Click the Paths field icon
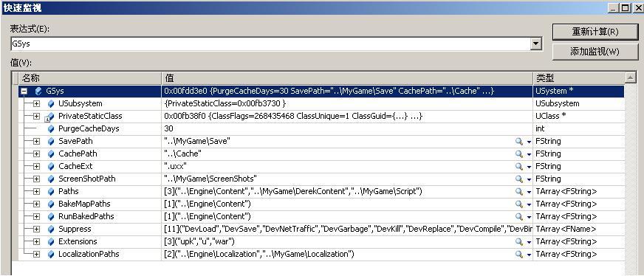The height and width of the screenshot is (276, 644). (x=51, y=192)
